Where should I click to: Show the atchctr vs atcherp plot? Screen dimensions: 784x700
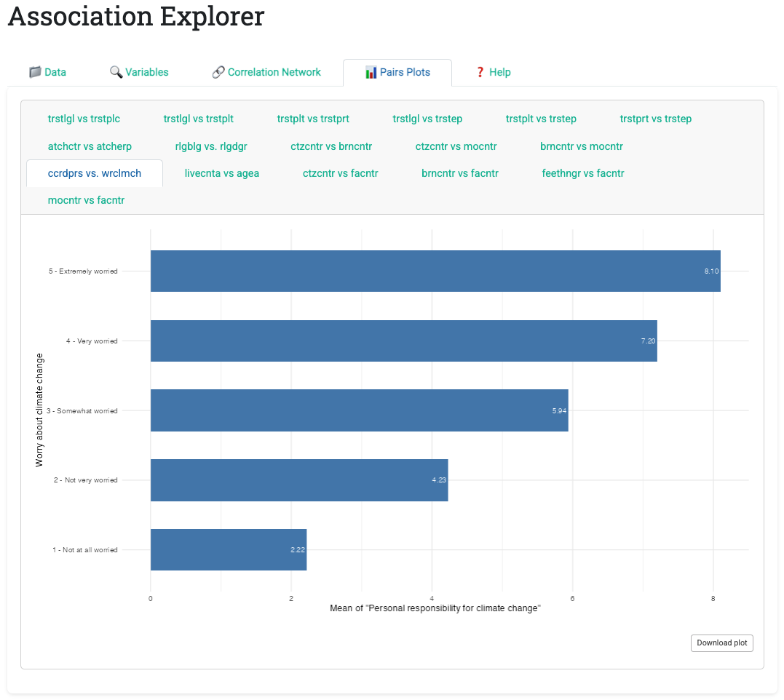[x=90, y=146]
